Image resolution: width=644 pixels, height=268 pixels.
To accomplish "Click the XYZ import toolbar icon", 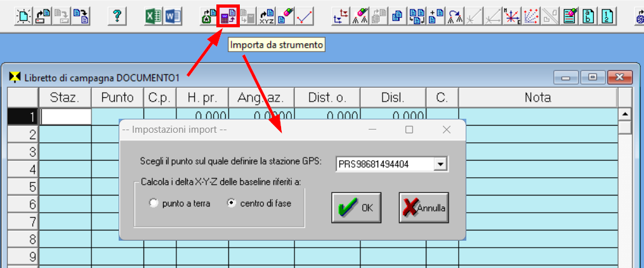I will (x=267, y=17).
